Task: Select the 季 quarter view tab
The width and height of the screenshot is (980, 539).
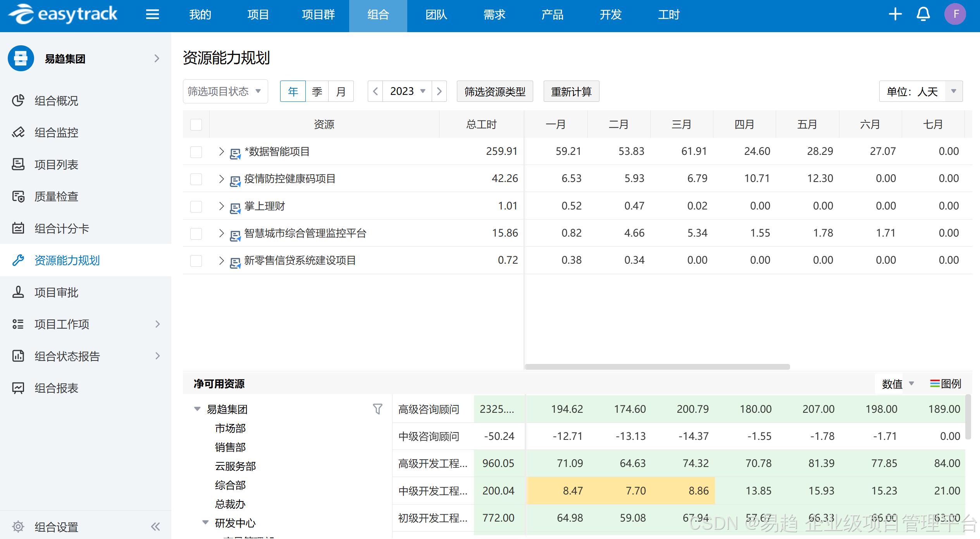Action: click(317, 92)
